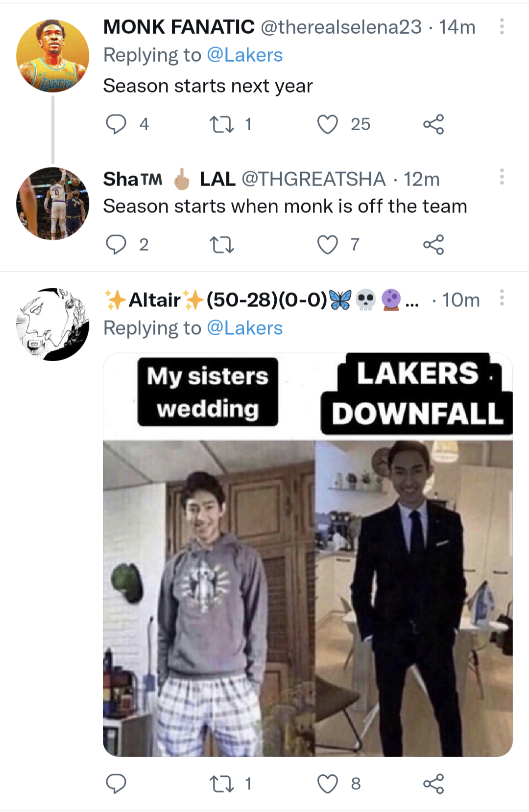Retweet Altair's meme tweet
Image resolution: width=529 pixels, height=812 pixels.
(222, 784)
